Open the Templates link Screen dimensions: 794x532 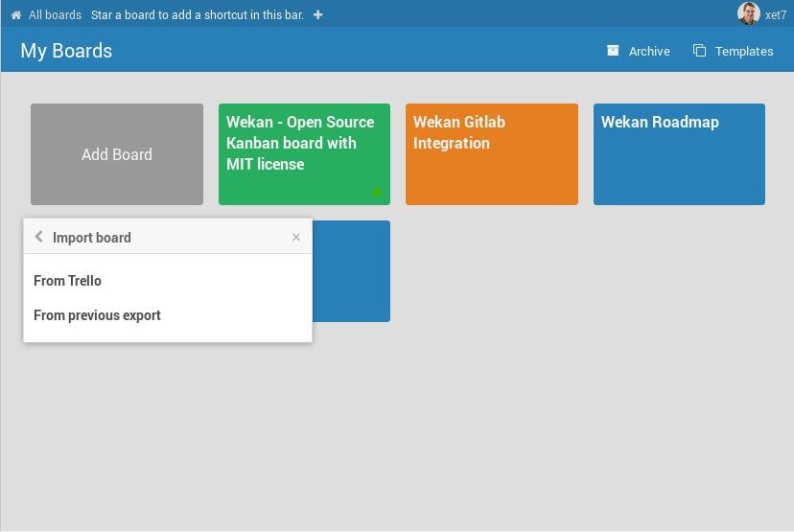click(744, 51)
